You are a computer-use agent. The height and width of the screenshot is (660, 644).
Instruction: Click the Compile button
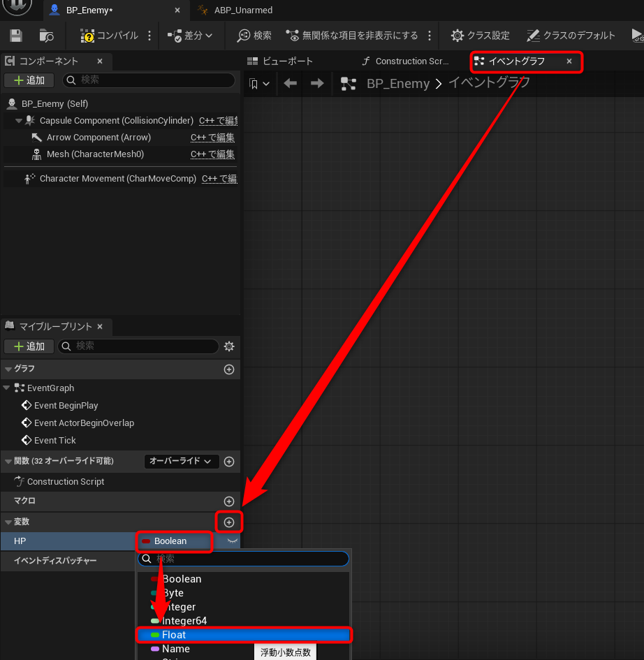tap(110, 36)
